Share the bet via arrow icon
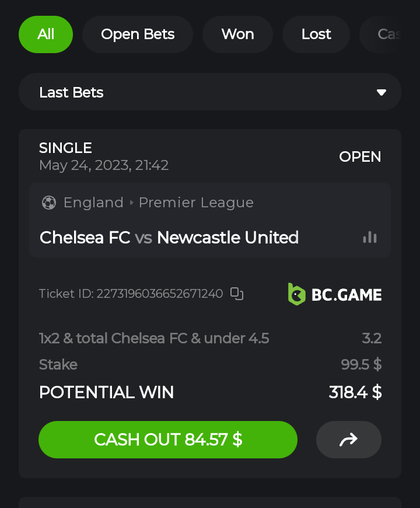Viewport: 420px width, 508px height. pos(348,440)
